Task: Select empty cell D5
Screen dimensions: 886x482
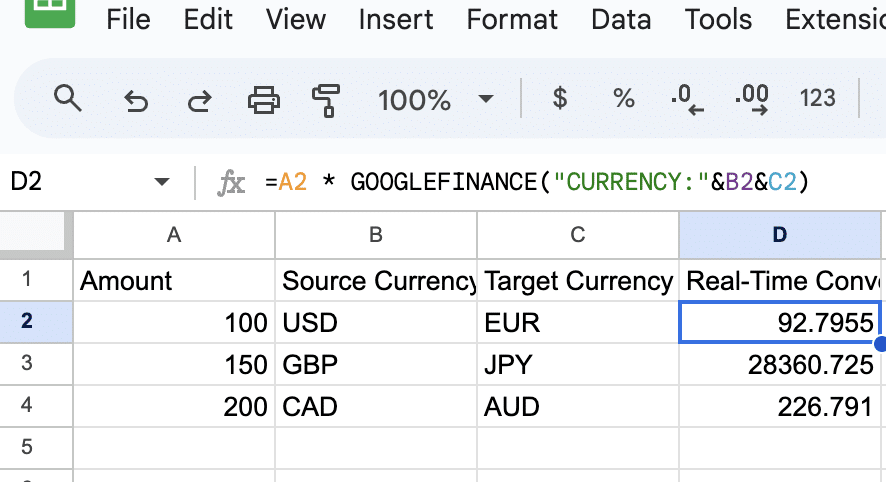Action: coord(780,448)
